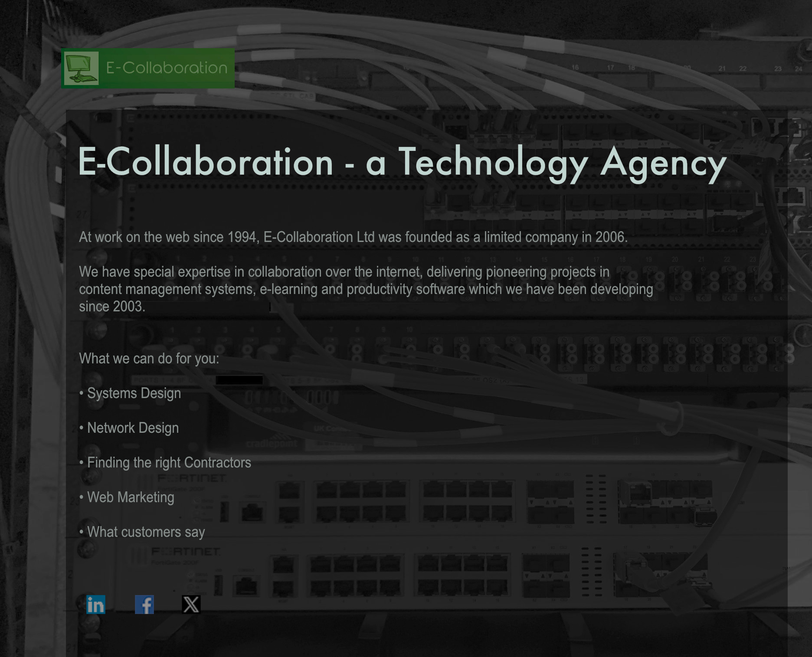
Task: Click the black rectangle above Systems Design
Action: tap(239, 380)
